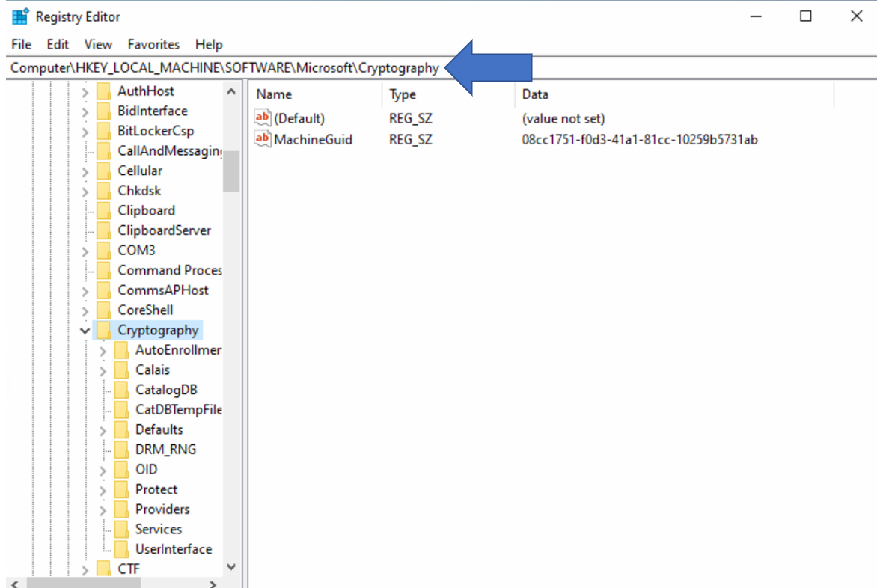Click the registry path address bar
Viewport: 877px width, 588px height.
tap(441, 67)
